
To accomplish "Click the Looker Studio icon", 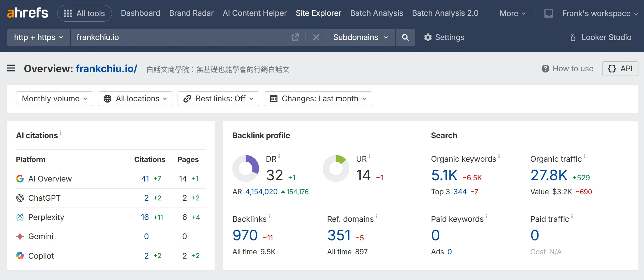I will pyautogui.click(x=573, y=37).
